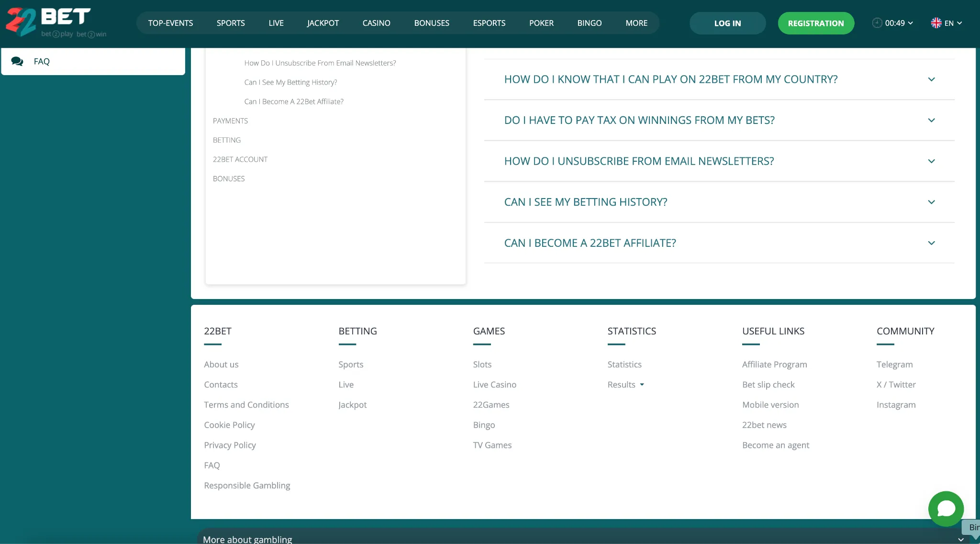Click the REGISTRATION button
This screenshot has height=544, width=980.
[x=816, y=23]
